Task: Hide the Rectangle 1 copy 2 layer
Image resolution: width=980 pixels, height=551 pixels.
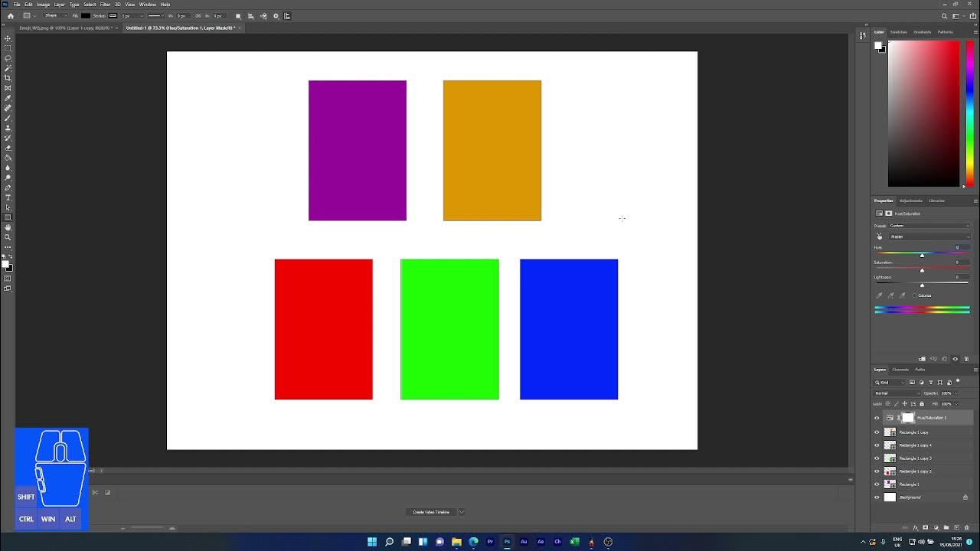Action: tap(877, 471)
